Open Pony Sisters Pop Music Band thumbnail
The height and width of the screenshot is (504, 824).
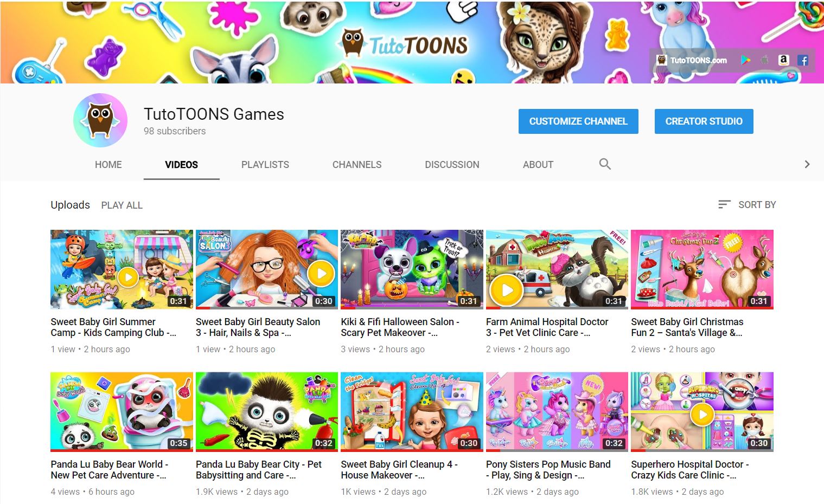point(557,412)
